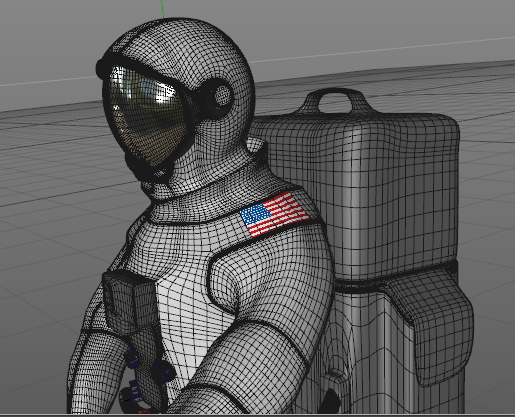Image resolution: width=515 pixels, height=417 pixels.
Task: Click the American flag patch on the shoulder
Action: (x=275, y=213)
